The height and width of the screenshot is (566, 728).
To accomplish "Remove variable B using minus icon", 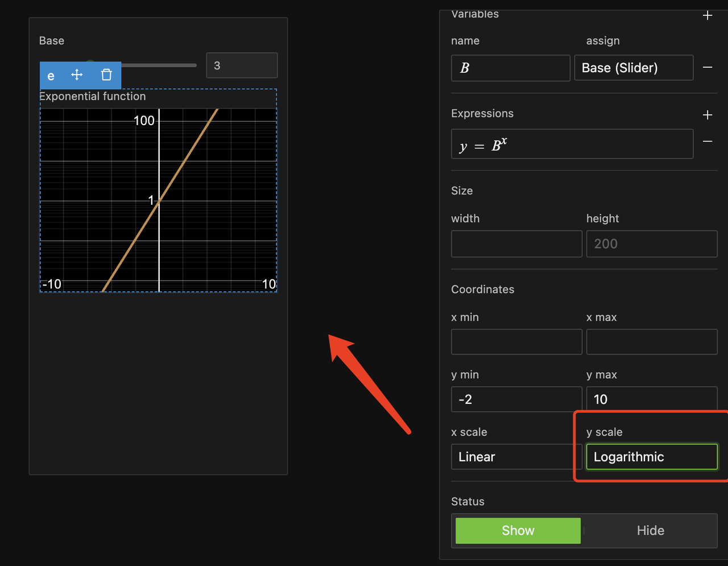I will pyautogui.click(x=708, y=67).
